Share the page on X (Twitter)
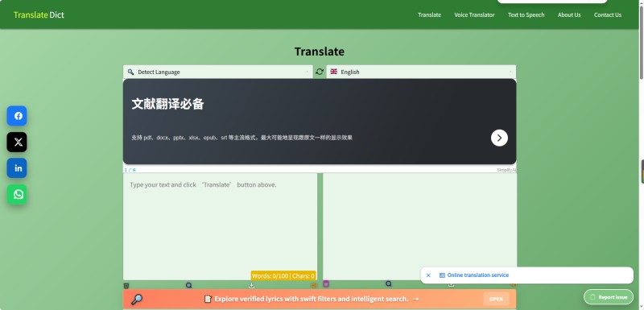 point(17,142)
